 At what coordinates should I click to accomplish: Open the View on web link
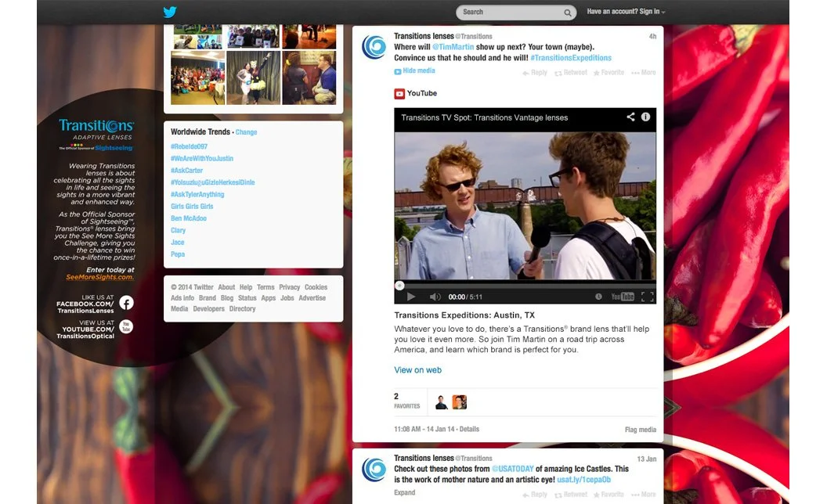click(417, 370)
